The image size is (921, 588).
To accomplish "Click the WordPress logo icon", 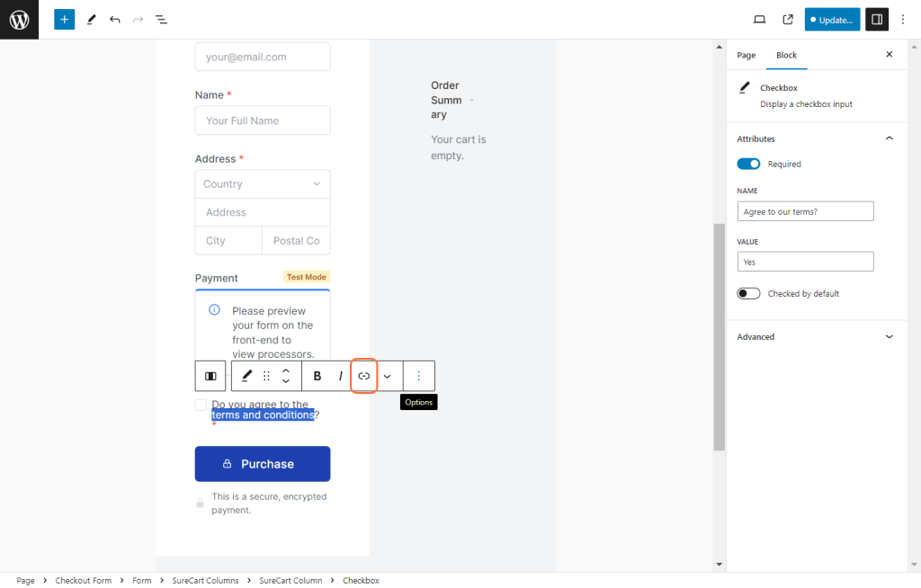I will point(19,19).
